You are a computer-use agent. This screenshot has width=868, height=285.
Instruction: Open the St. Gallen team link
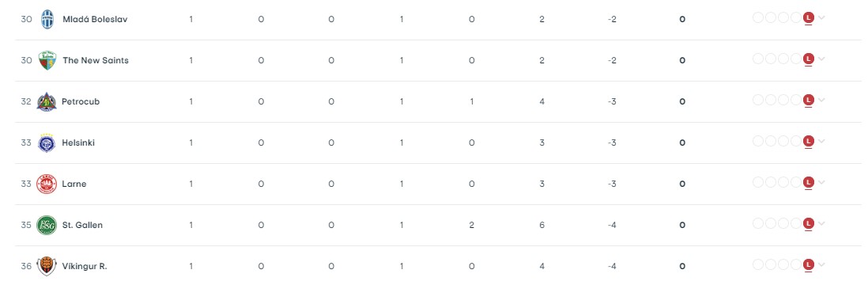82,225
